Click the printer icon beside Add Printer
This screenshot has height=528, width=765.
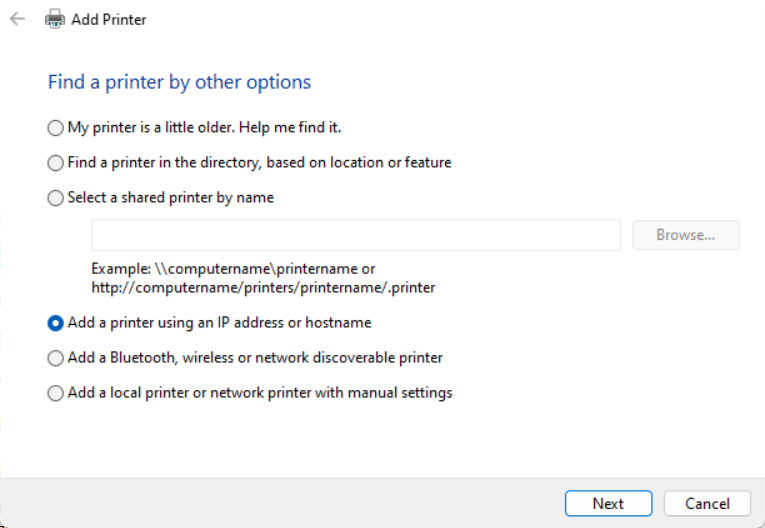[x=55, y=19]
